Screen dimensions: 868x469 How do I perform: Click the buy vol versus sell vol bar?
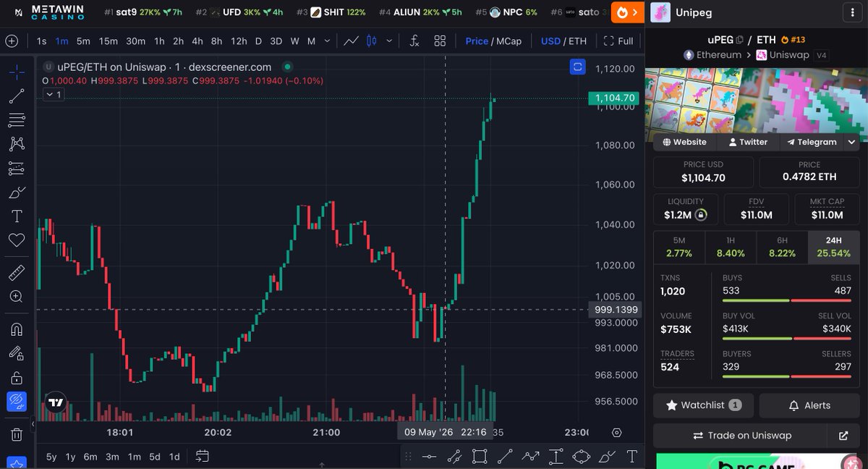[787, 339]
